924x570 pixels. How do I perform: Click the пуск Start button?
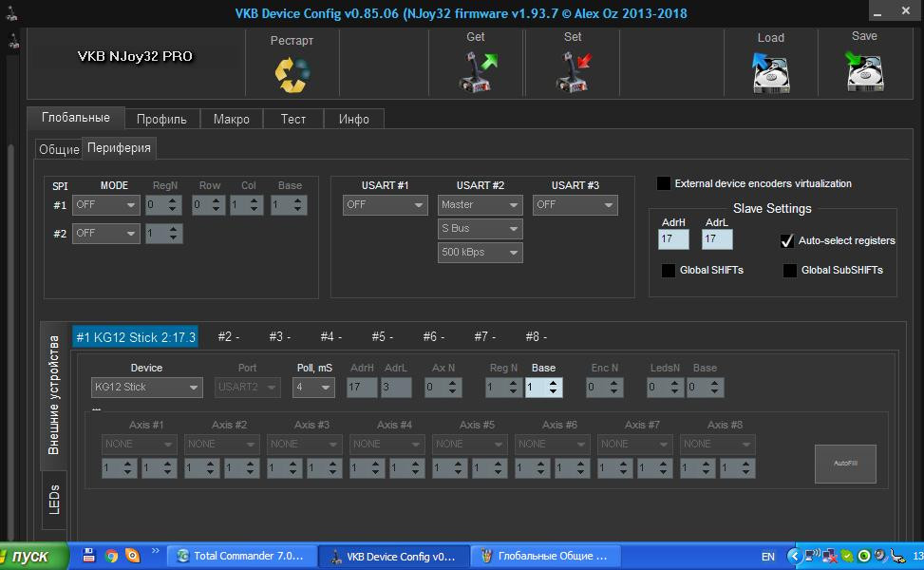(32, 557)
